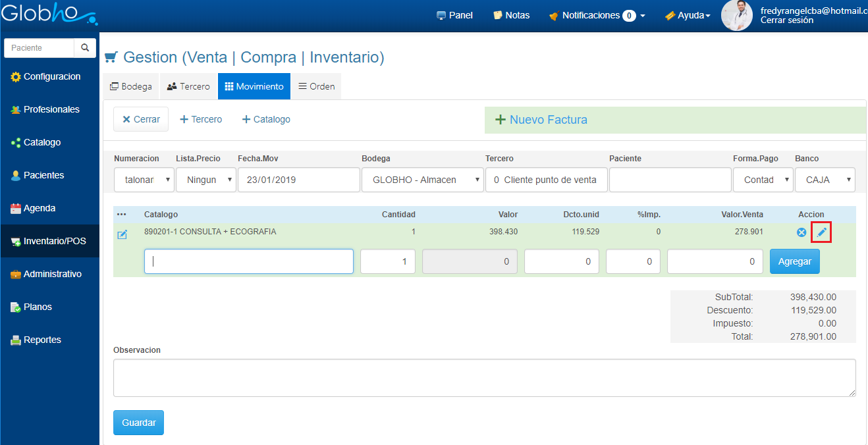Open the Bodega GLOBHO - Almacen dropdown

point(423,180)
